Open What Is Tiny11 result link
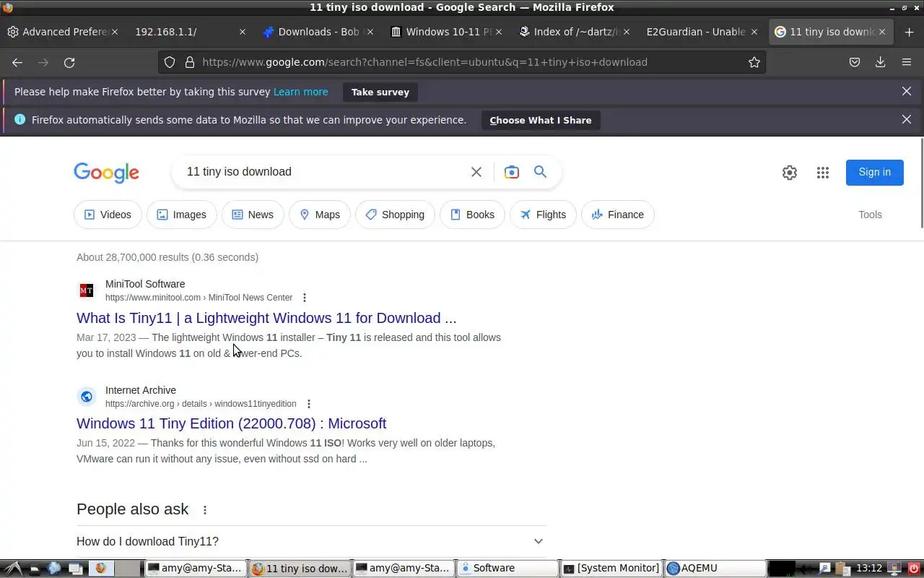 pyautogui.click(x=266, y=318)
